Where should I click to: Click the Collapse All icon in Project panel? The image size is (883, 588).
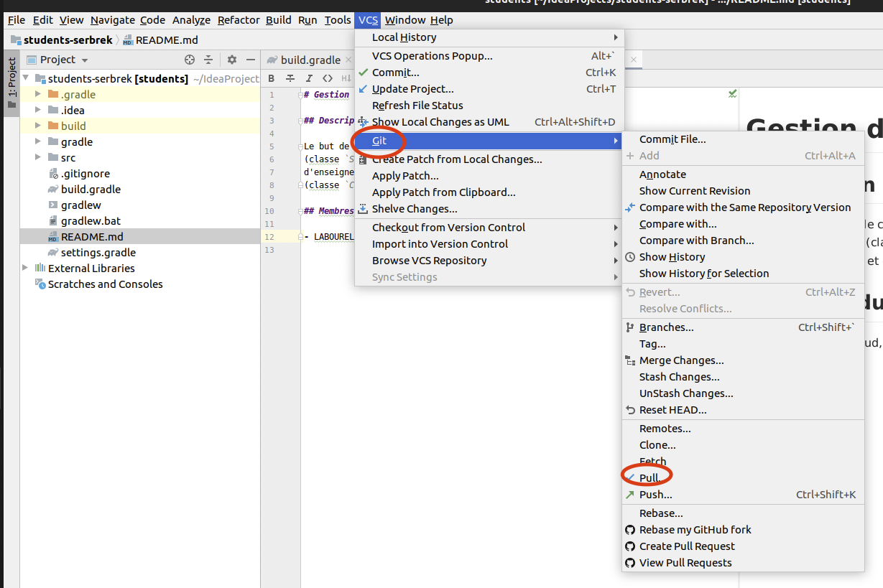[x=208, y=60]
